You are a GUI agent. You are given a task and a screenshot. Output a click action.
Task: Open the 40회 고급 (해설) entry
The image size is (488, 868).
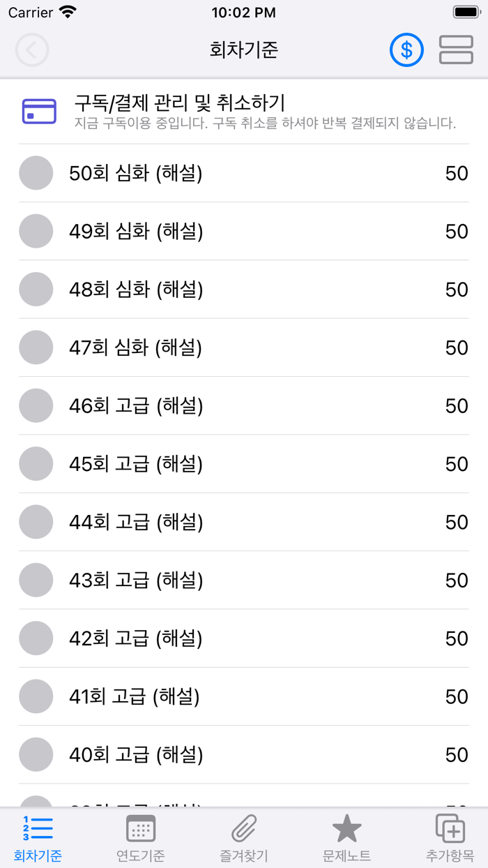pos(244,754)
